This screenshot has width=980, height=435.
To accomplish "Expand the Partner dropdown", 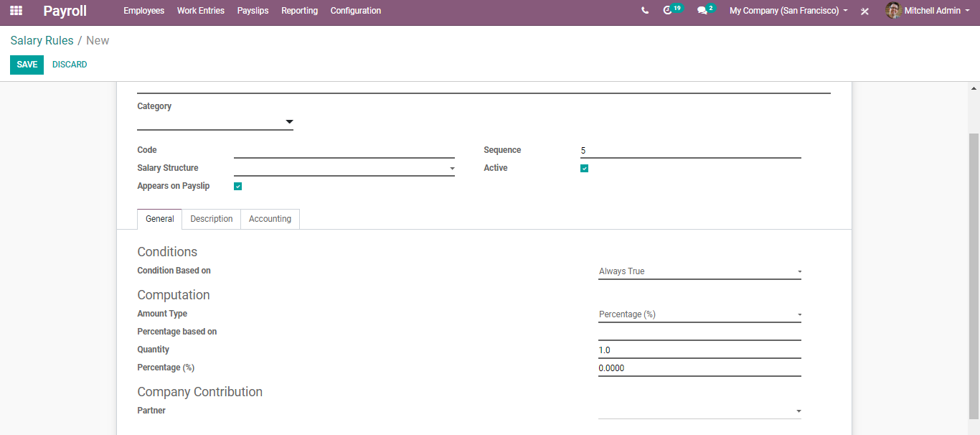I will pos(699,411).
